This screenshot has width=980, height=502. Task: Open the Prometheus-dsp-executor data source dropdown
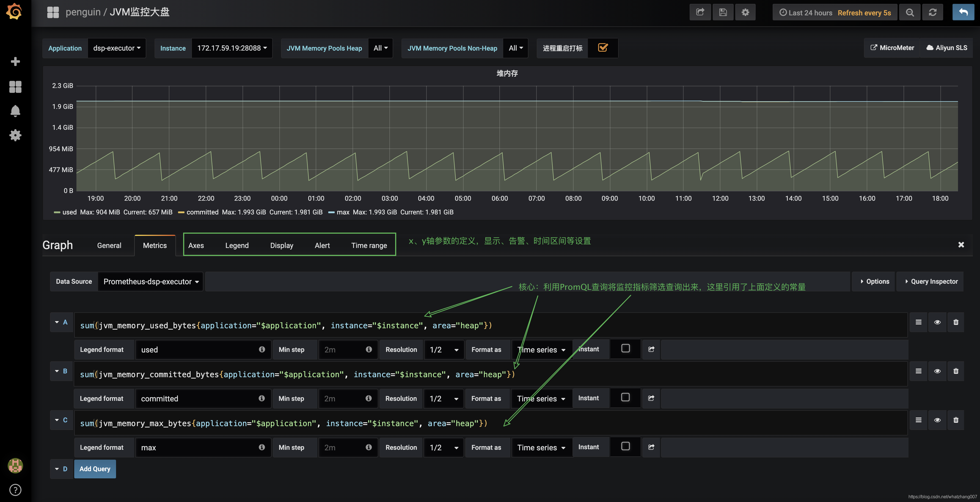(151, 282)
